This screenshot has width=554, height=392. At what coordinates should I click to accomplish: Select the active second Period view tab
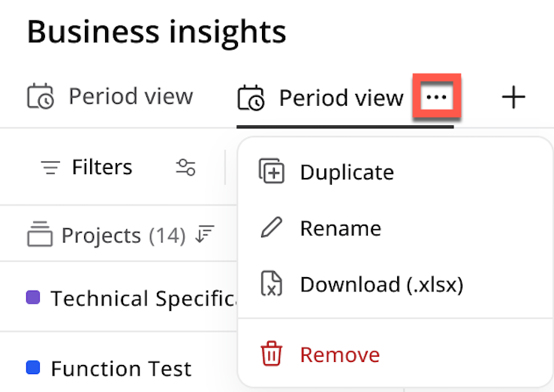click(321, 98)
